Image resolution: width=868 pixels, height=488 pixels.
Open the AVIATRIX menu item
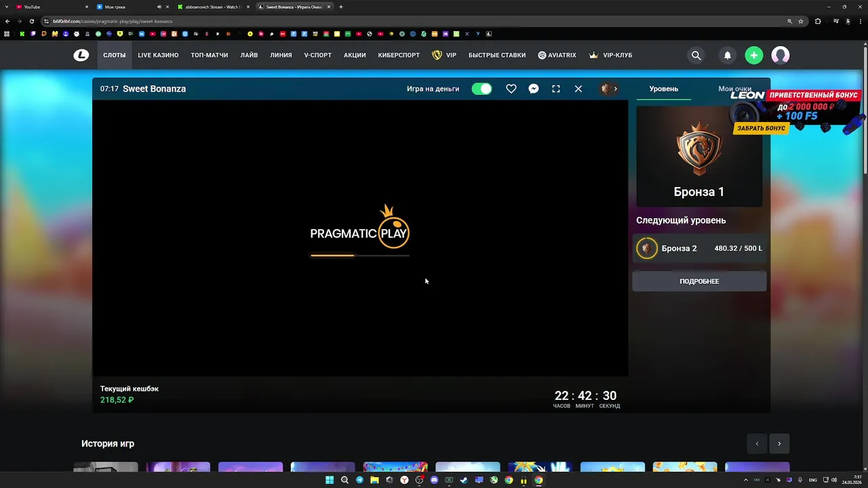(557, 56)
